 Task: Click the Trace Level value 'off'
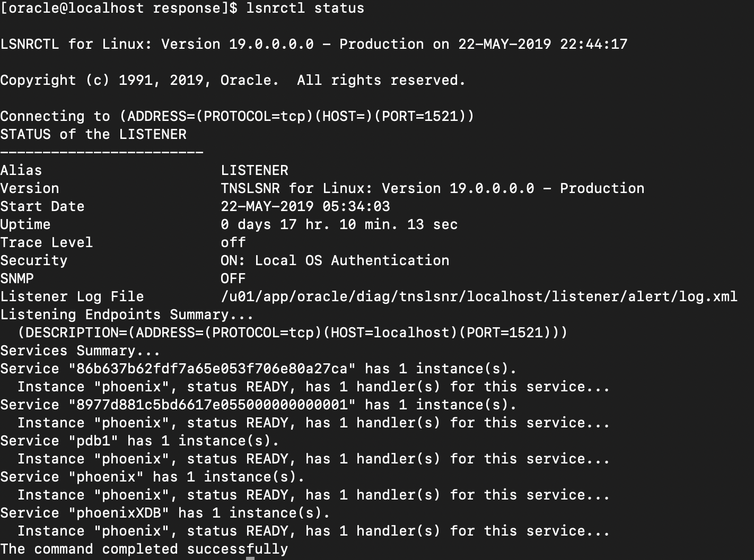click(233, 242)
